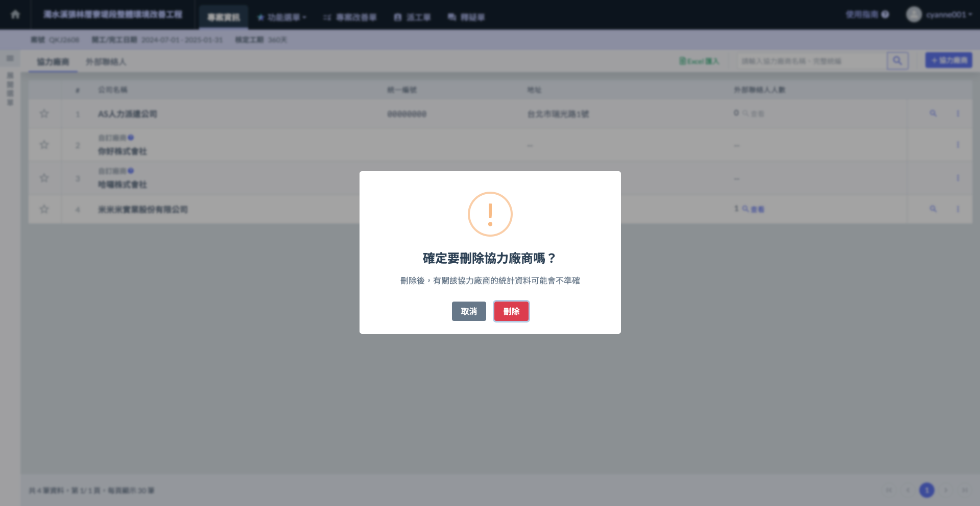This screenshot has height=506, width=980.
Task: Click the home icon in top bar
Action: 15,14
